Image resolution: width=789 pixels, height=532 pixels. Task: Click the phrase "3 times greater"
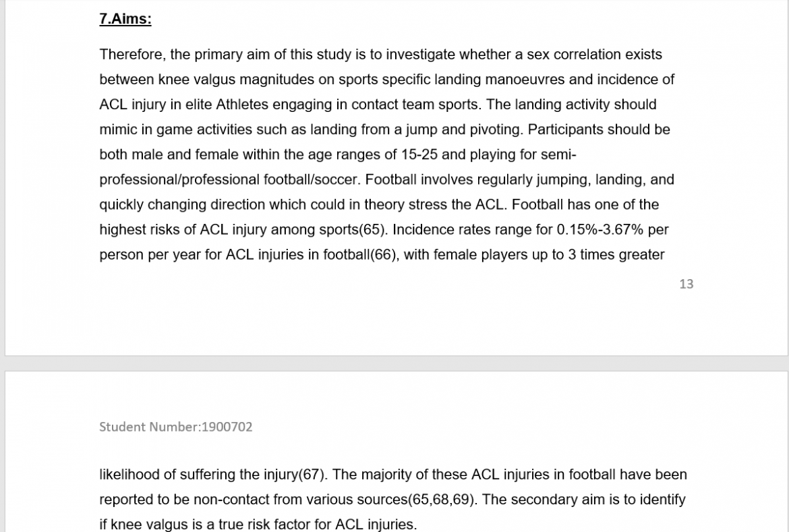616,255
